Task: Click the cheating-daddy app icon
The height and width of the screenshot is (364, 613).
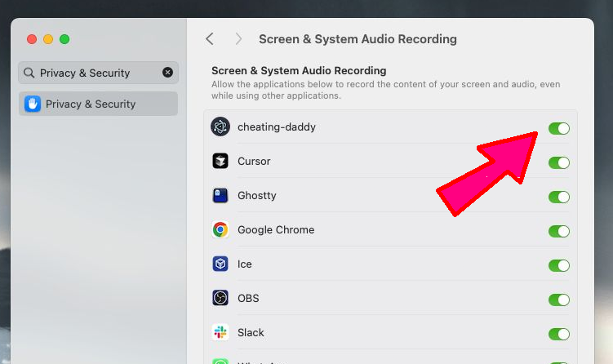Action: [x=220, y=127]
